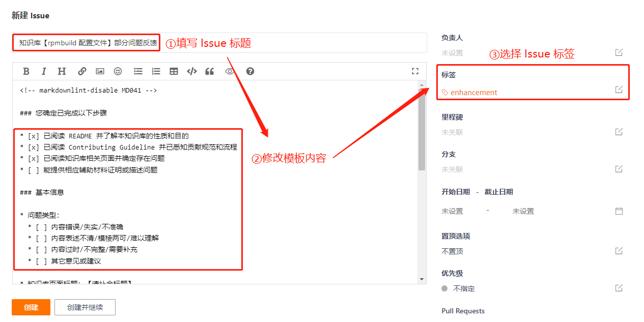This screenshot has width=644, height=322.
Task: Click the scrollbar down arrow in editor
Action: (422, 279)
